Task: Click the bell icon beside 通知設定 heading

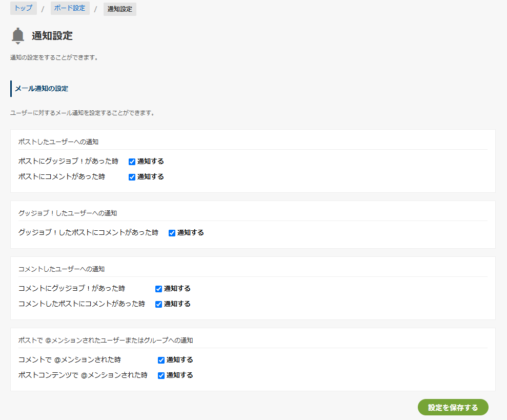Action: pos(18,36)
